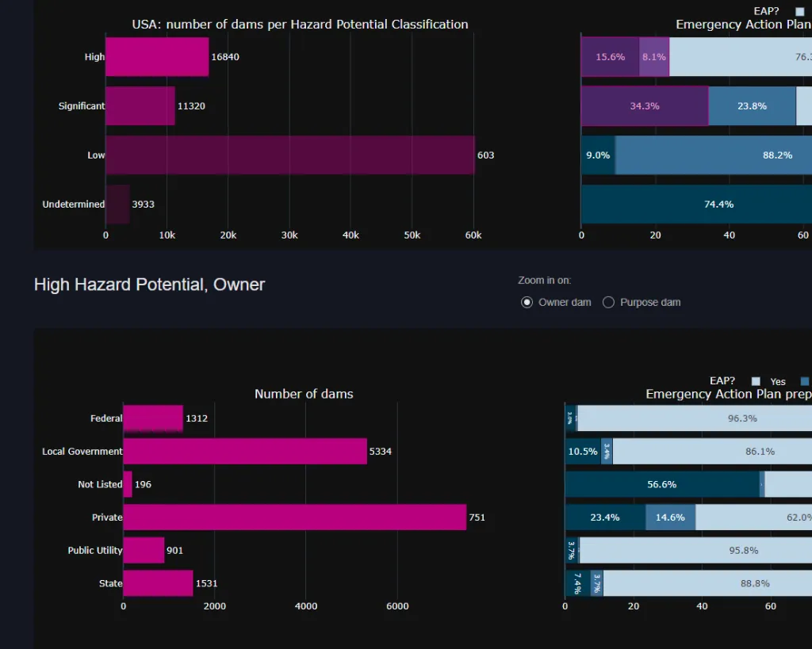
Task: Click the light blue legend swatch in top EAP chart
Action: (799, 11)
